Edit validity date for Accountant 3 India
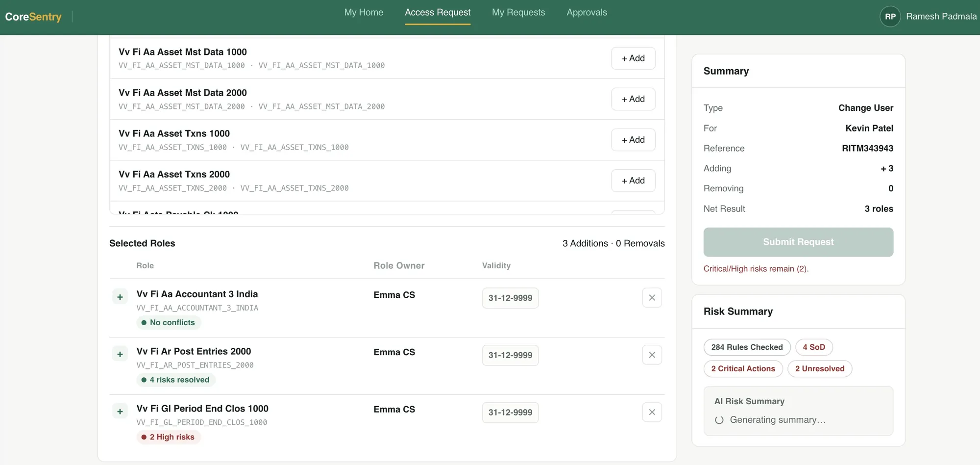 [x=510, y=298]
